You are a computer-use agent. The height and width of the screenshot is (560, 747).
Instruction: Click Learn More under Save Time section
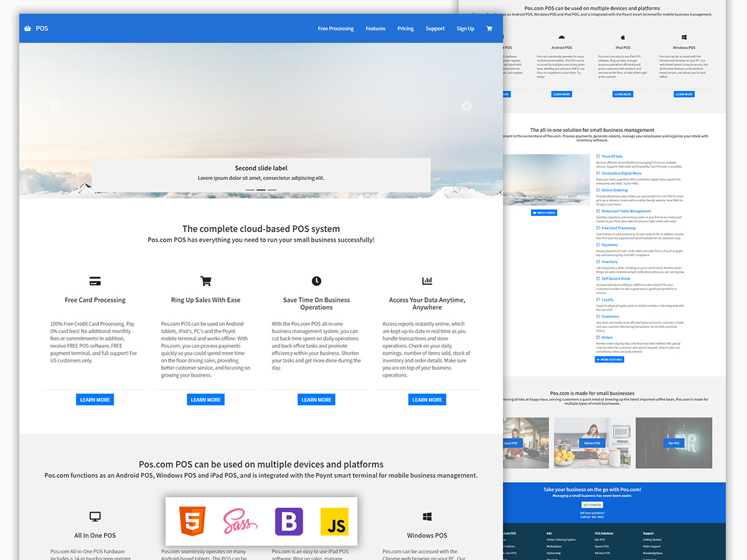point(316,399)
